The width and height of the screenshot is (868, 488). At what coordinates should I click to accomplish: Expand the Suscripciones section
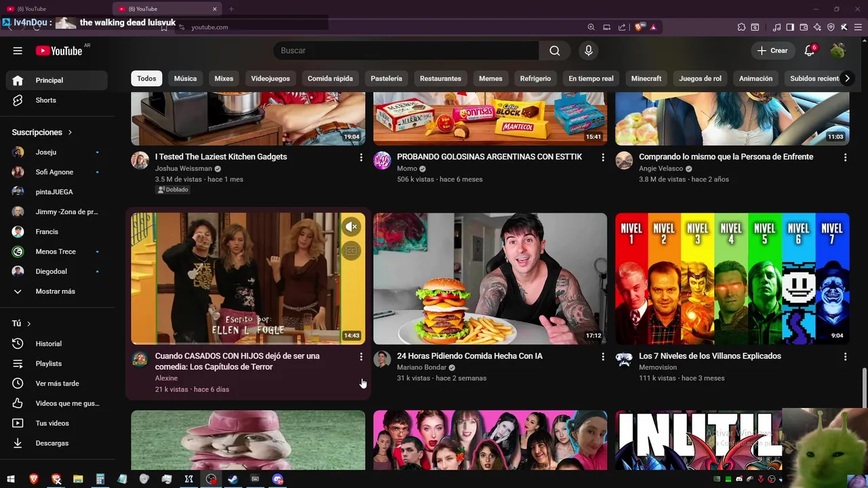click(42, 132)
